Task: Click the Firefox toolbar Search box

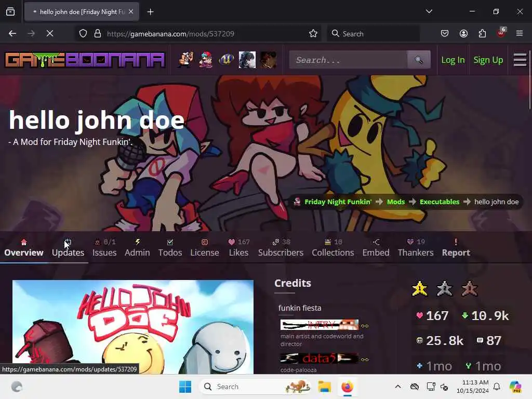Action: click(x=373, y=34)
